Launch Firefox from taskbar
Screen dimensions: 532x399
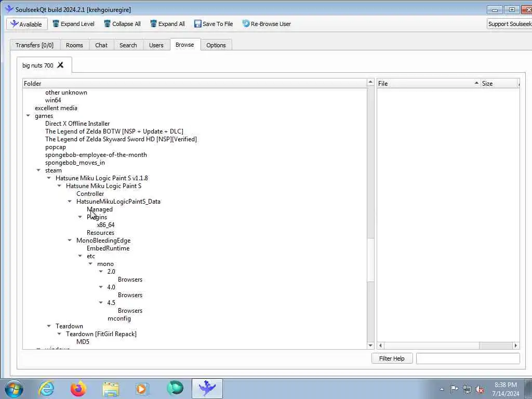click(78, 389)
